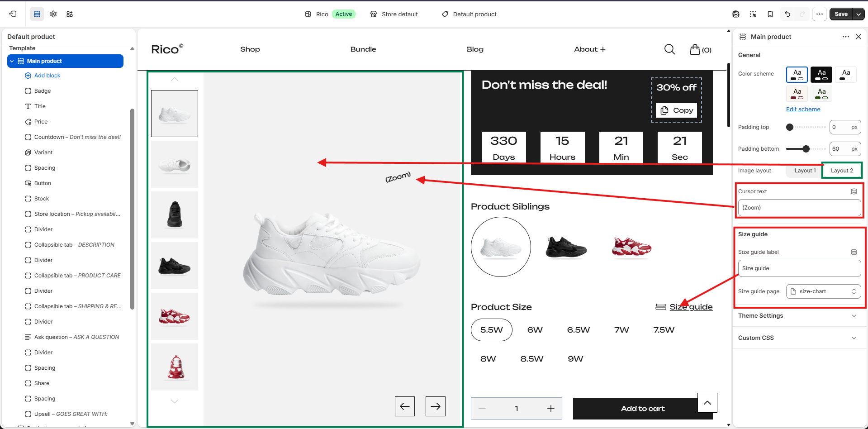Copy the 30% off coupon code

click(x=677, y=110)
